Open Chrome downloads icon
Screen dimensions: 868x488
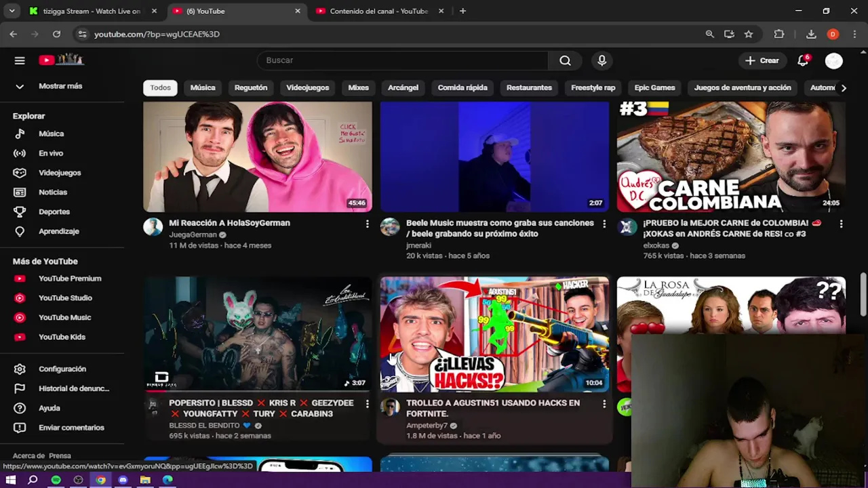tap(811, 34)
